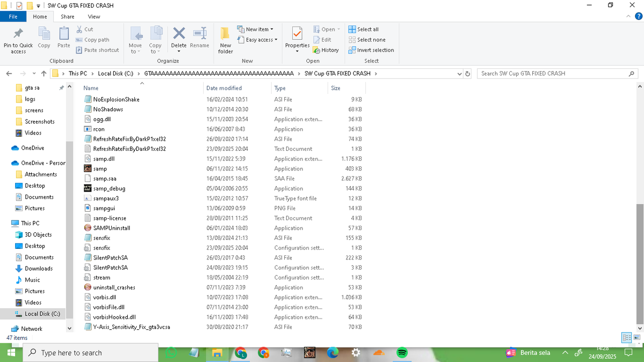The width and height of the screenshot is (644, 362).
Task: Open WhatsApp from the taskbar
Action: tap(171, 353)
